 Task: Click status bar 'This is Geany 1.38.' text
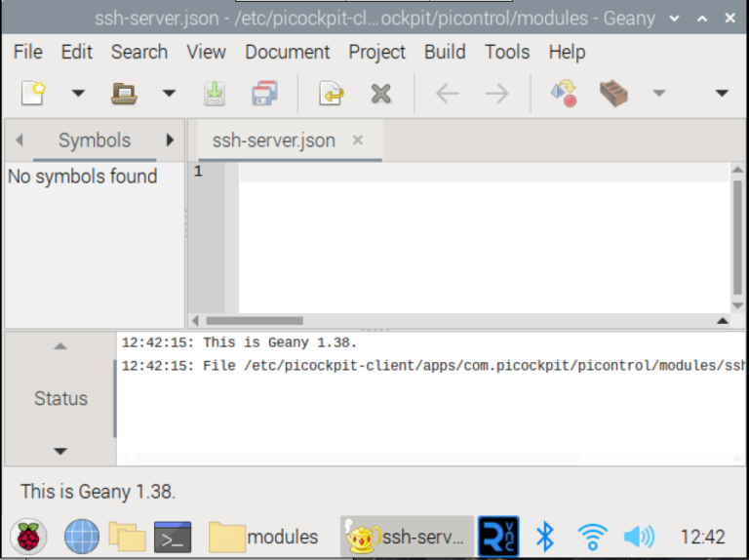98,491
